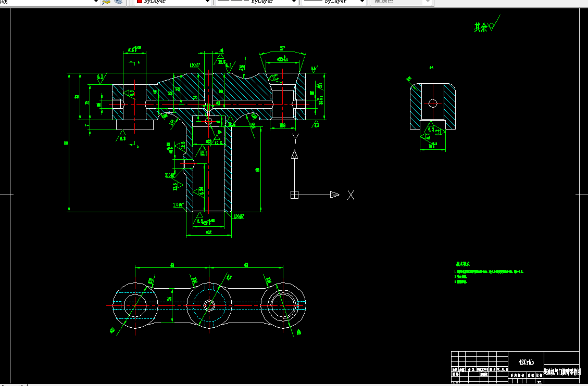Select the 24 width dimension in plan view

tap(169, 299)
